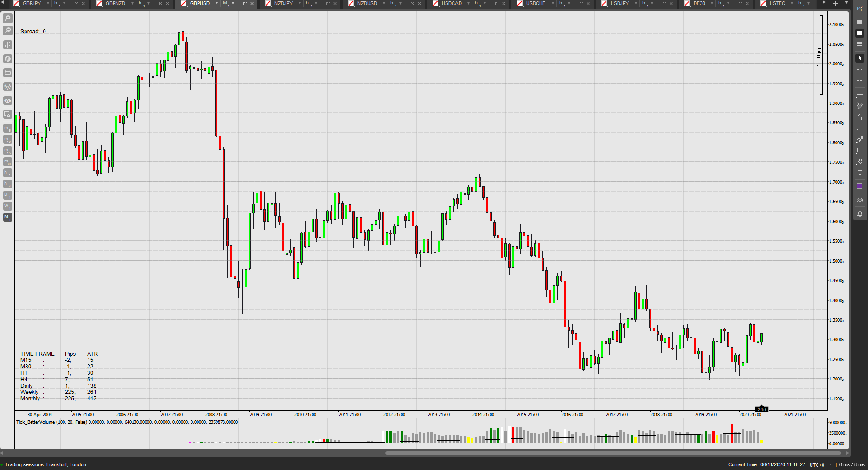Viewport: 868px width, 470px height.
Task: Select the rectangle shape tool
Action: (860, 150)
